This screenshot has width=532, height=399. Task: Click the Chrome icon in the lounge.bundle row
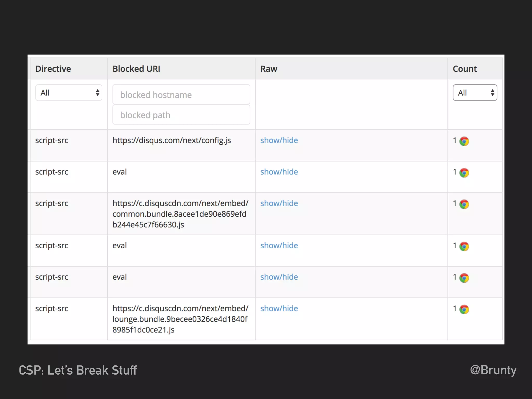[x=464, y=309]
